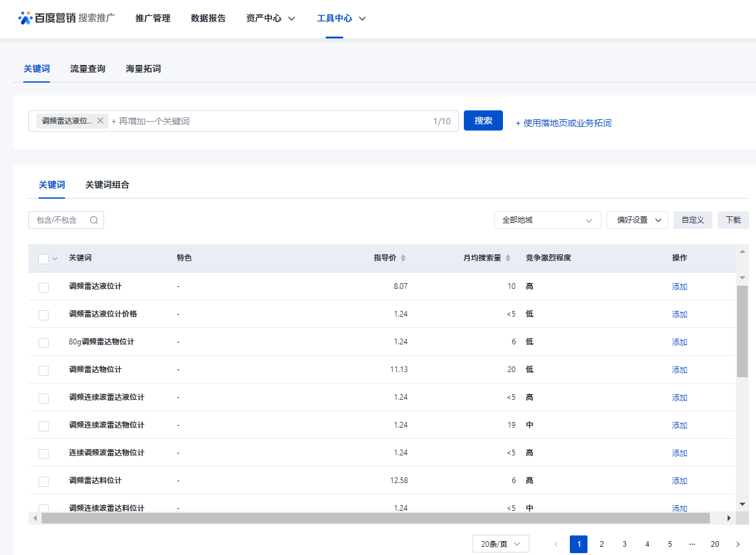Switch to the 关键词组合 tab

[107, 185]
